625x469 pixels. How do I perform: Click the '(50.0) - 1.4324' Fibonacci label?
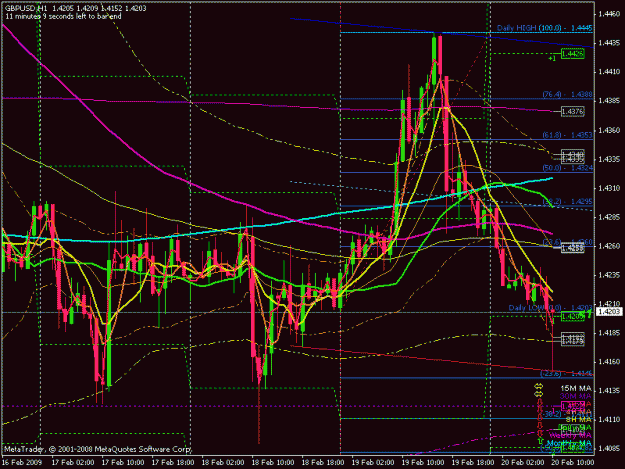pos(567,168)
